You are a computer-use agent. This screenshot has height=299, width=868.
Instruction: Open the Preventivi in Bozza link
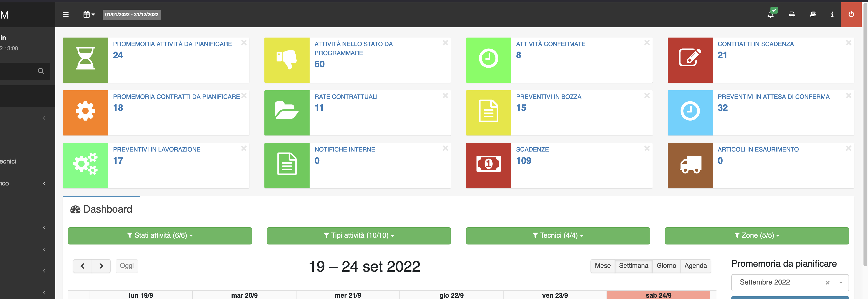pos(548,97)
